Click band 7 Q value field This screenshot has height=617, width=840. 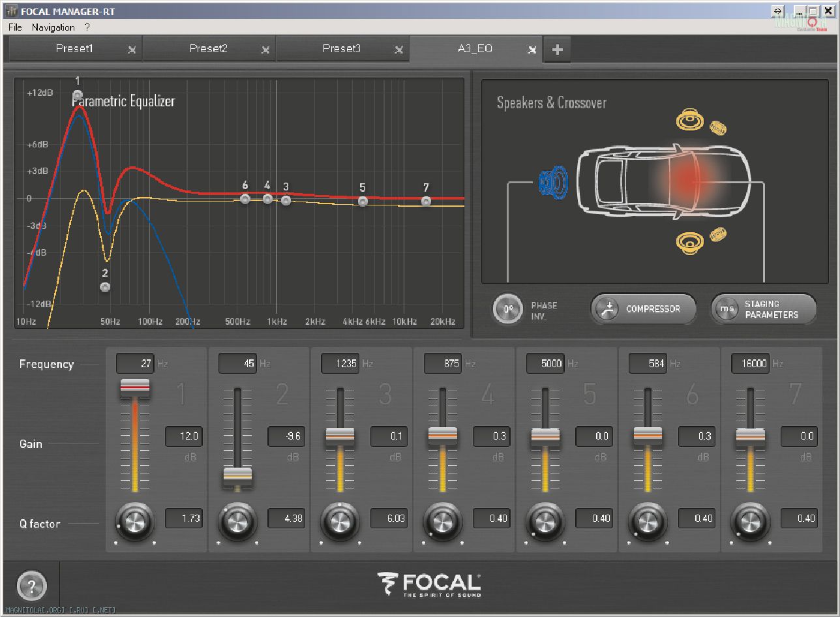coord(800,519)
